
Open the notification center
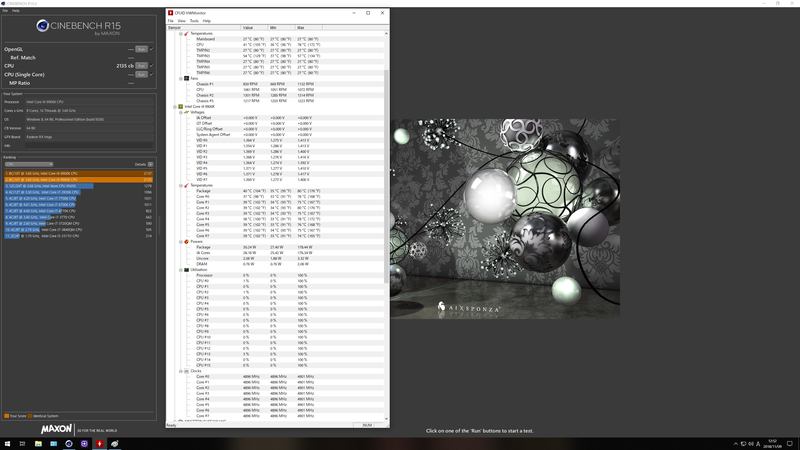[790, 444]
